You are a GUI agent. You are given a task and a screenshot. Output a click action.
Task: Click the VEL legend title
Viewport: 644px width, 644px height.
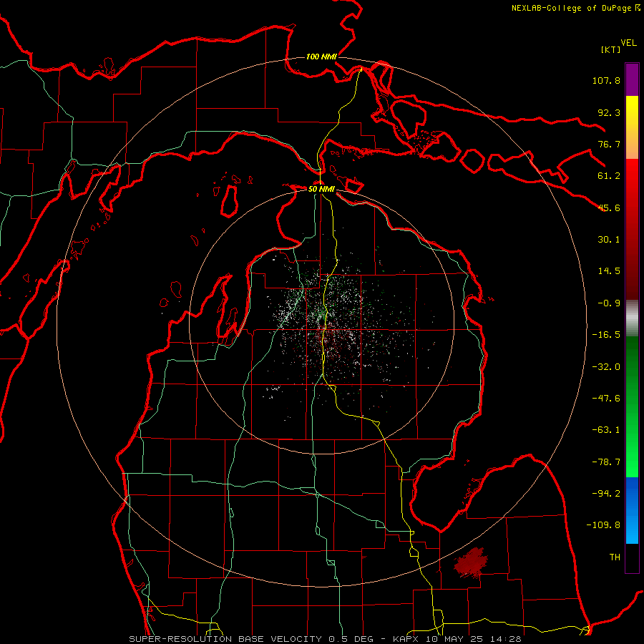click(628, 43)
